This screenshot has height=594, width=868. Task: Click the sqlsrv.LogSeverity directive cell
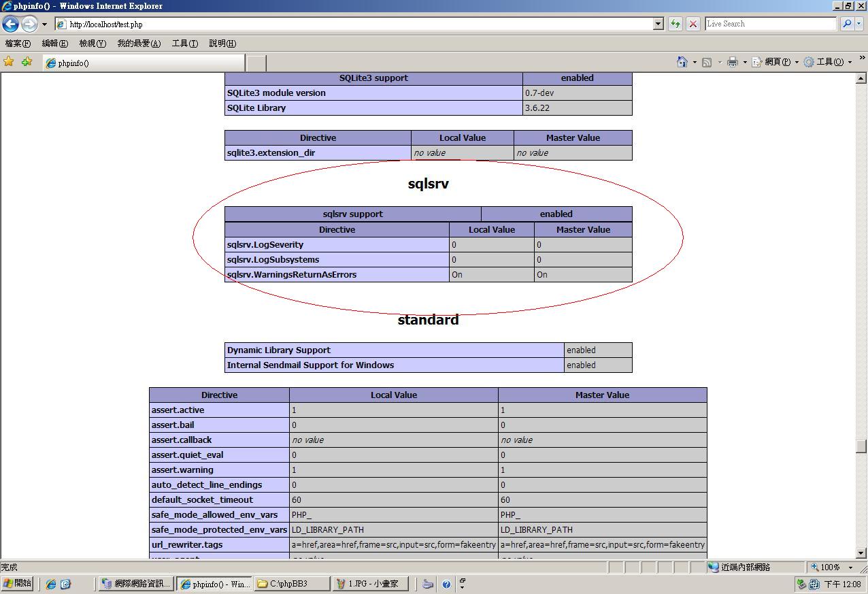[x=337, y=245]
